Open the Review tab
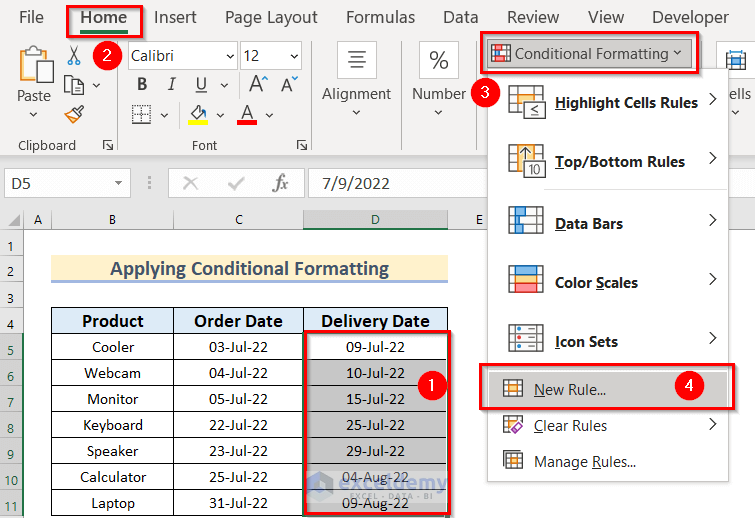Viewport: 755px width, 518px height. pyautogui.click(x=533, y=17)
